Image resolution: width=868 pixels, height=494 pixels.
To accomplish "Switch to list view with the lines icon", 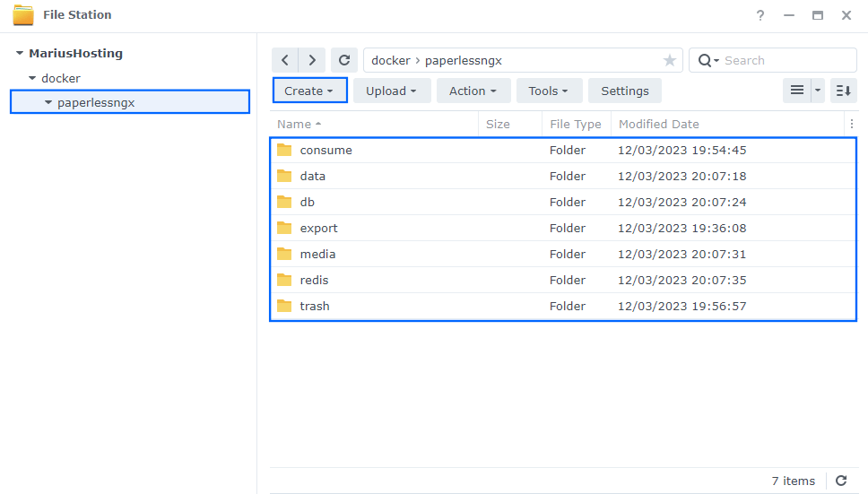I will 797,91.
